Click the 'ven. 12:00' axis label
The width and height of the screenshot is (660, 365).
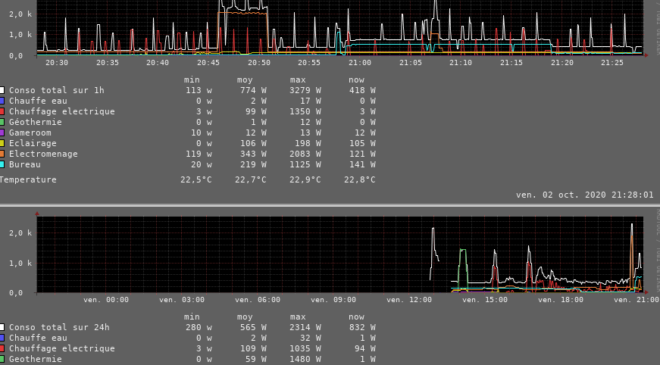[x=409, y=300]
